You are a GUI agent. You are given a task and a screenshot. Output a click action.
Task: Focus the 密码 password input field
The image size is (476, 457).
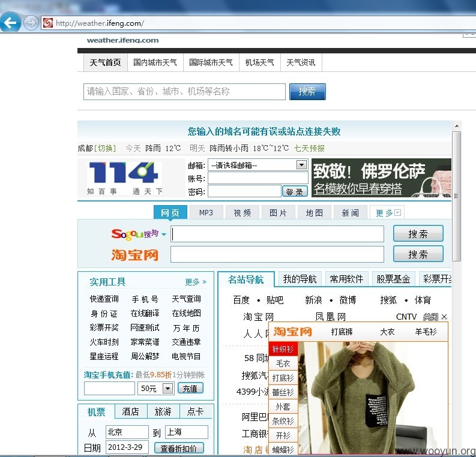pos(244,191)
